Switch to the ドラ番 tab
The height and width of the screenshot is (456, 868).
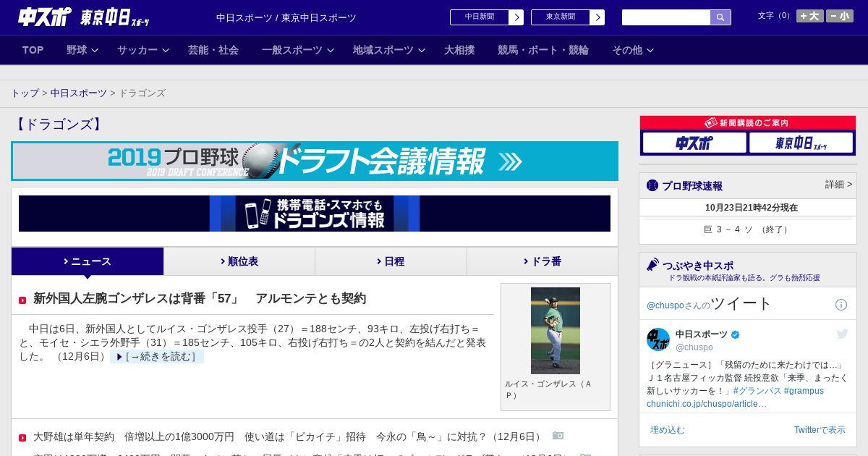(x=542, y=261)
